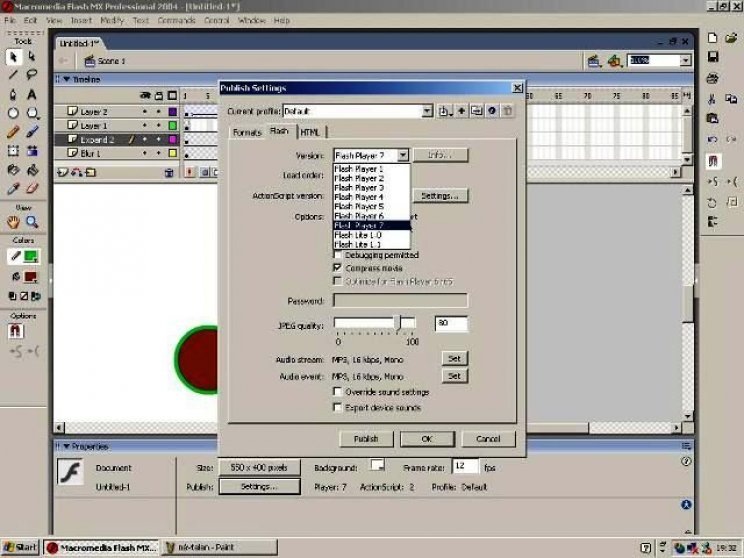Viewport: 744px width, 558px height.
Task: Open the Window menu
Action: (251, 20)
